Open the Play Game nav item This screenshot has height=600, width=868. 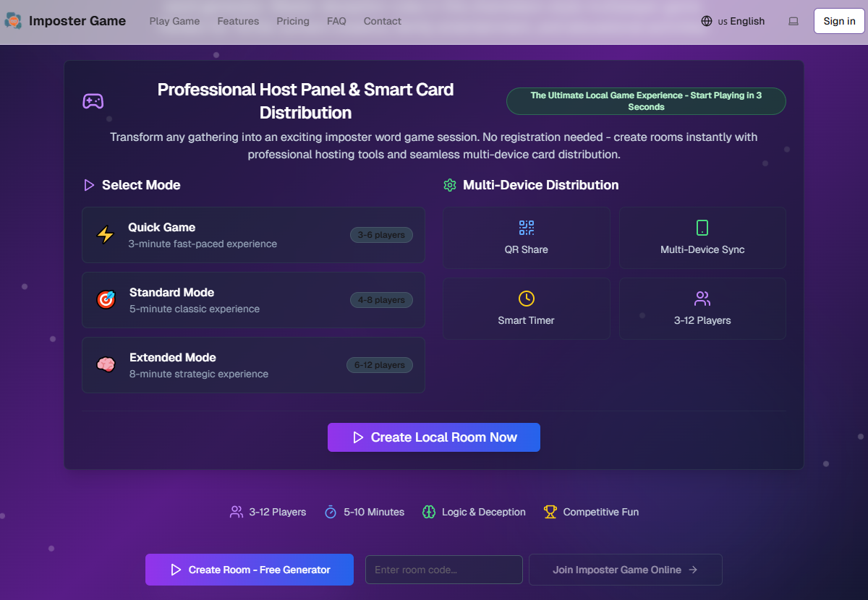[174, 21]
